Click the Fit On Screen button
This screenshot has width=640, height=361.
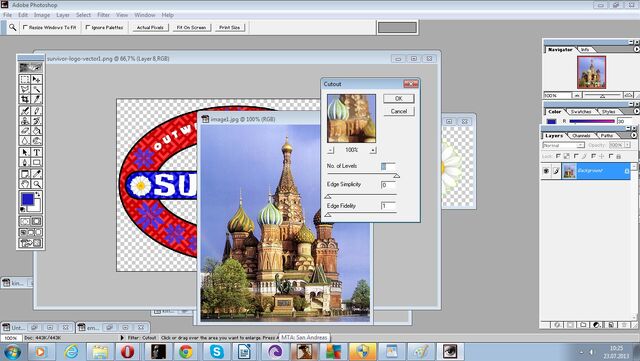pyautogui.click(x=191, y=27)
